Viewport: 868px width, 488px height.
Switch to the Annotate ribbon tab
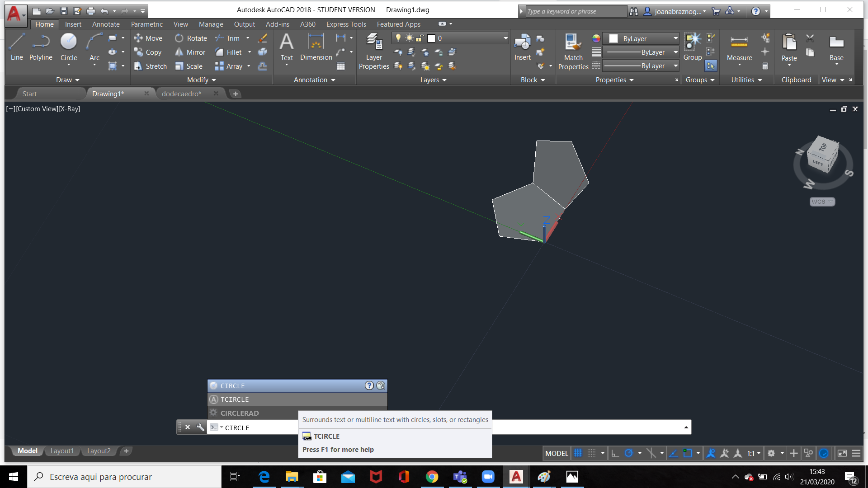106,24
